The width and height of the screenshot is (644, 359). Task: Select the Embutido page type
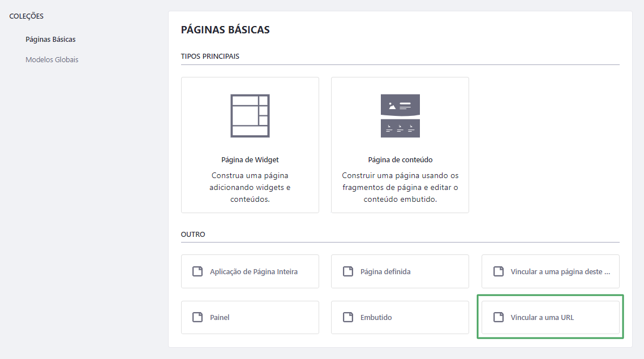400,317
